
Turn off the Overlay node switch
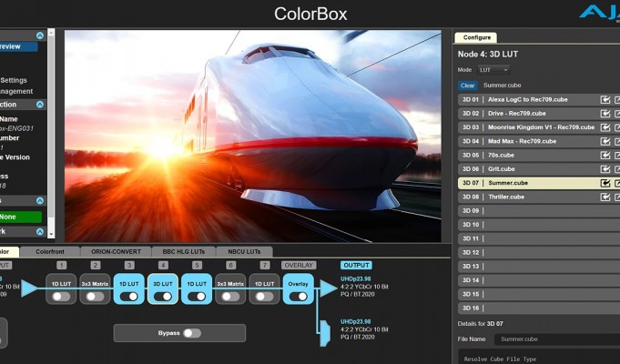298,297
